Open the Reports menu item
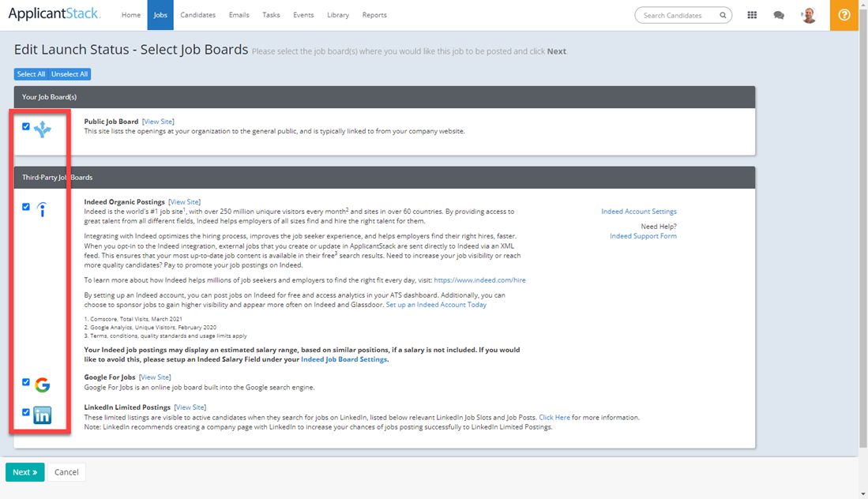This screenshot has height=499, width=868. coord(374,14)
